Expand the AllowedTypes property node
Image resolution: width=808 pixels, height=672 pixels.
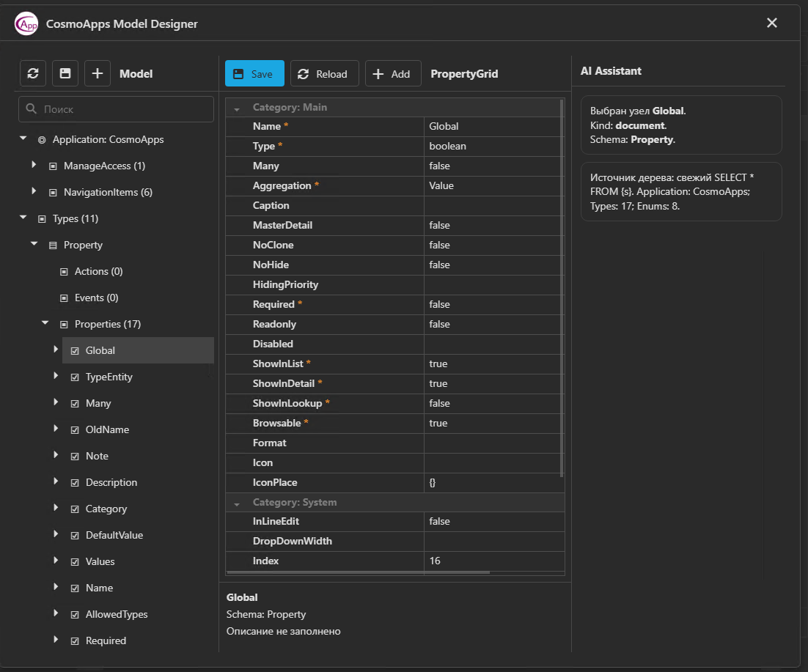56,613
